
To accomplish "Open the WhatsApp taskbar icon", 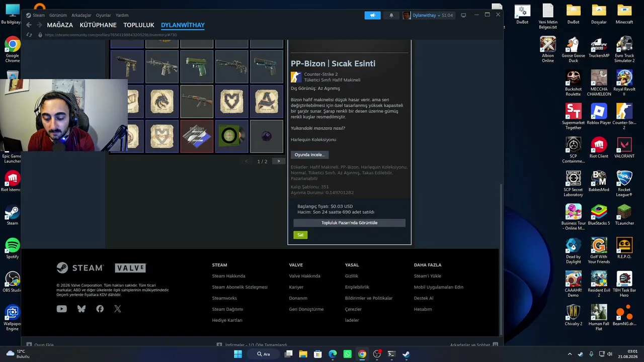I will coord(347,354).
